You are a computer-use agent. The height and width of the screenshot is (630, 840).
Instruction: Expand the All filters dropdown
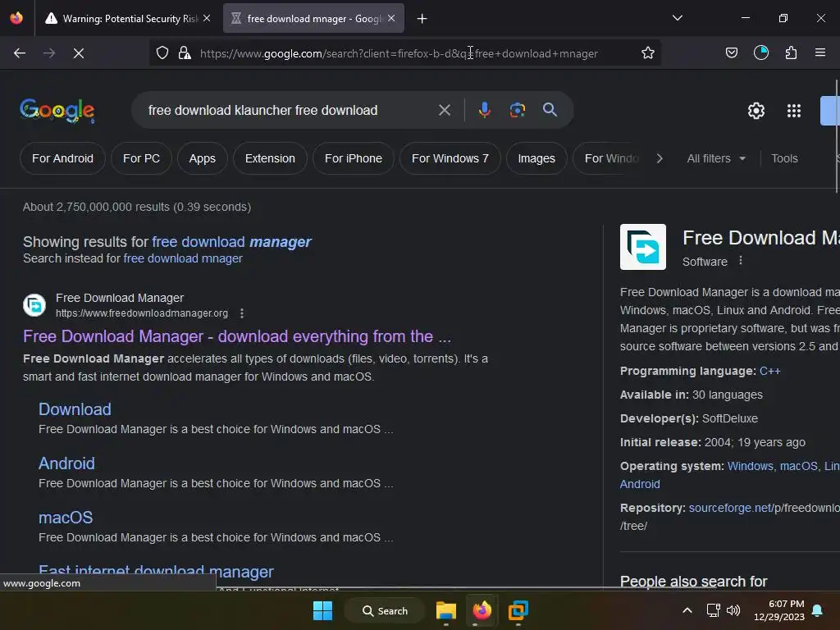pos(715,158)
